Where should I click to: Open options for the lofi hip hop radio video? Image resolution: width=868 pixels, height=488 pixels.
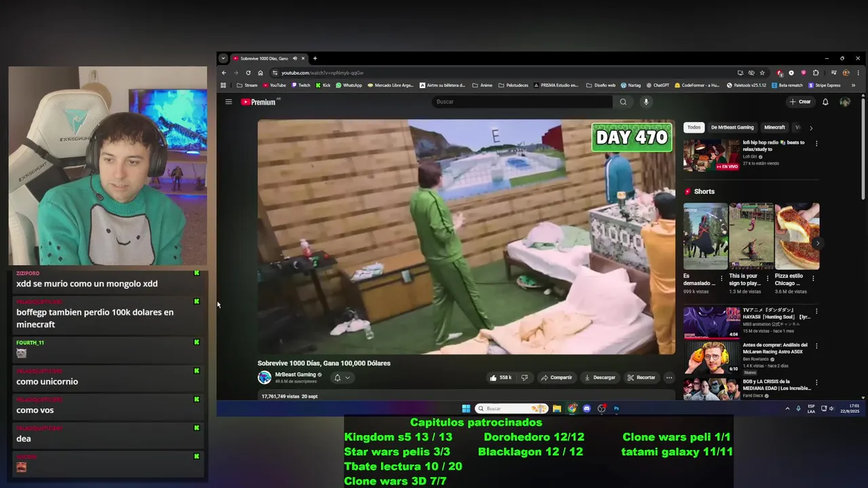pyautogui.click(x=816, y=144)
